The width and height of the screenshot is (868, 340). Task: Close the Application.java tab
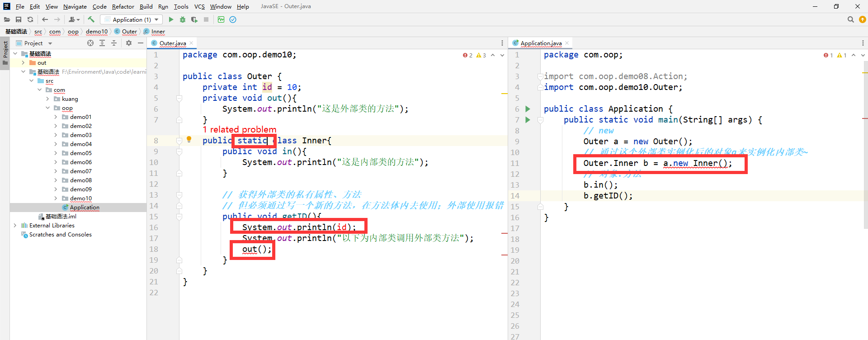pos(567,43)
